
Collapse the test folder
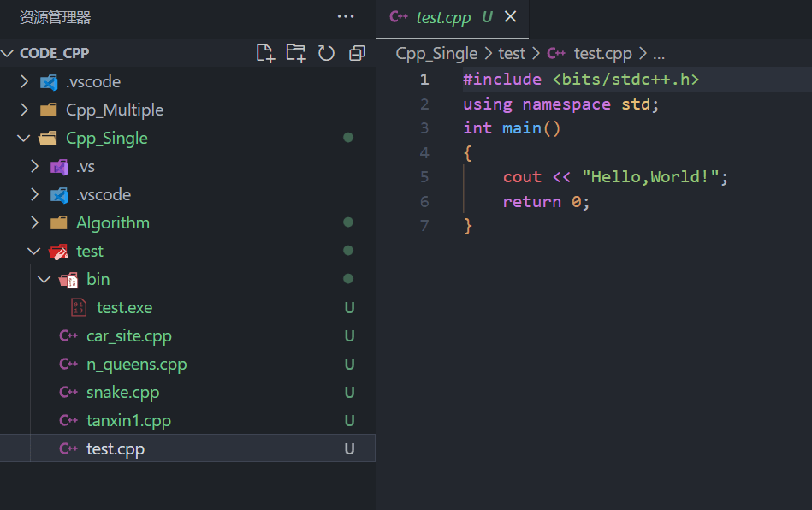pos(33,251)
